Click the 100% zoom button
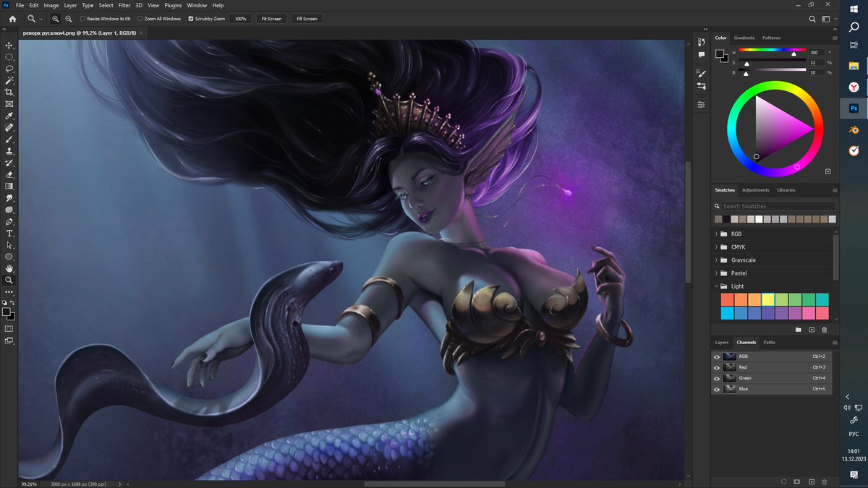 point(241,18)
